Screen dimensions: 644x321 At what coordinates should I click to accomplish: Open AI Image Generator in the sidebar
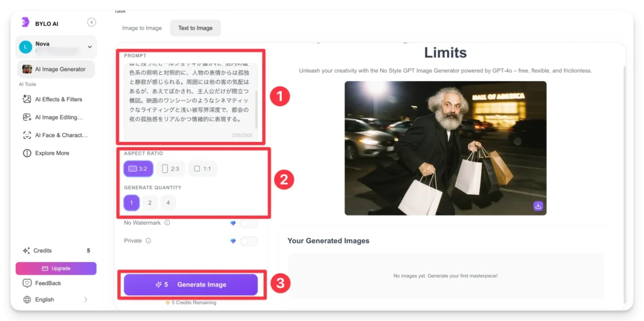tap(56, 69)
